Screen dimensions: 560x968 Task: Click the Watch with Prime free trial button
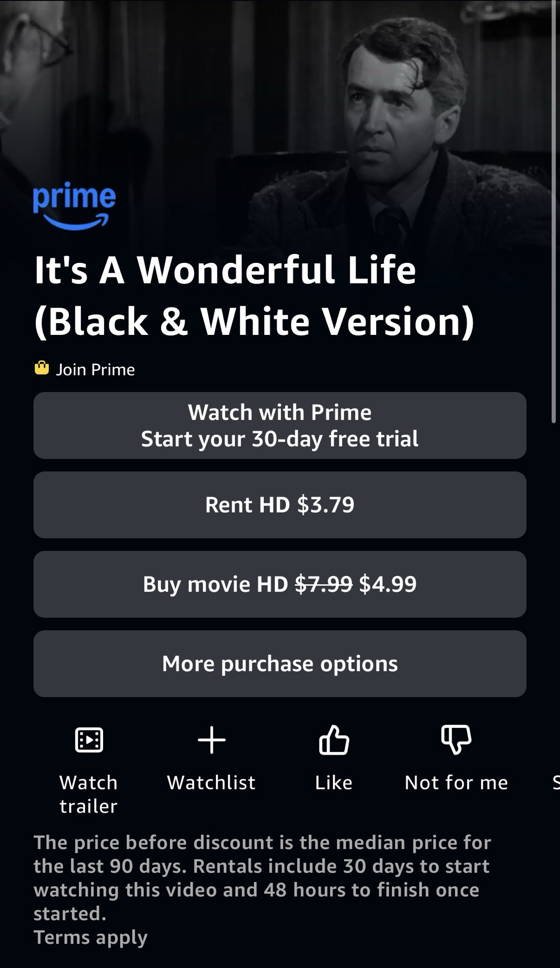[280, 425]
